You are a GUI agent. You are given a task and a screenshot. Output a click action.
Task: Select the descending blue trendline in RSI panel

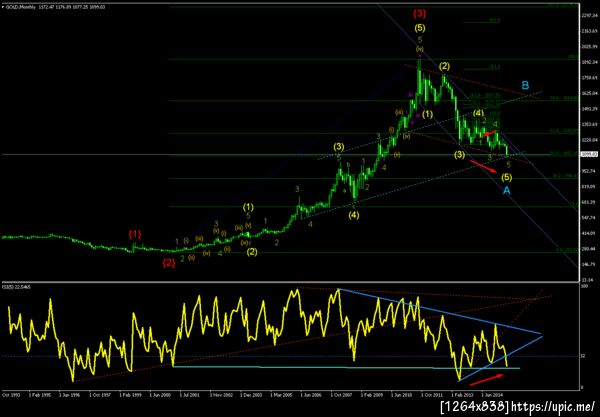pos(440,311)
